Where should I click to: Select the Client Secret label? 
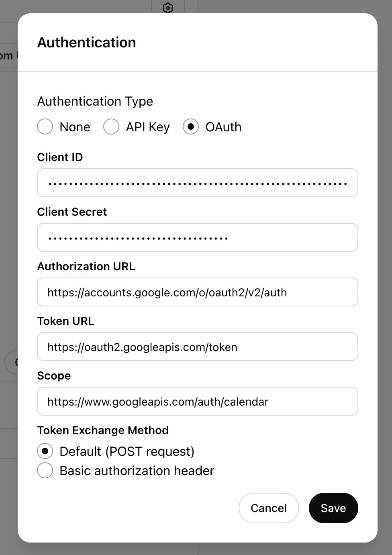tap(72, 212)
